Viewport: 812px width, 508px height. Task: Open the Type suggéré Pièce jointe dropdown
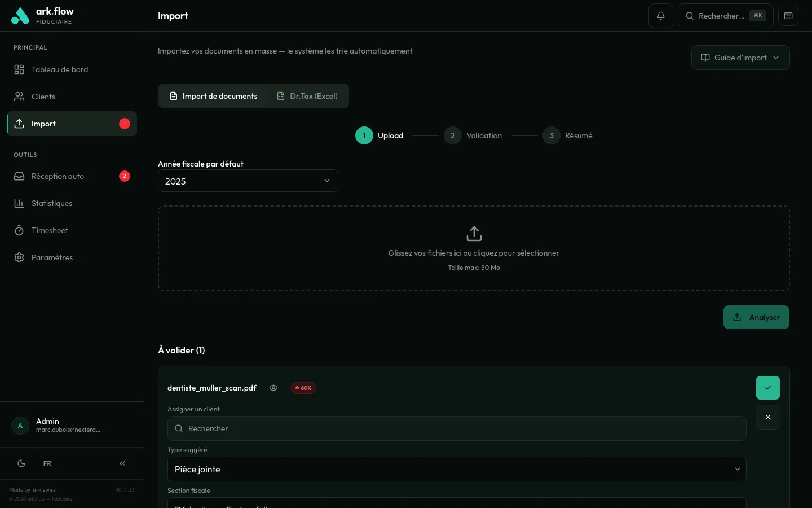tap(456, 469)
